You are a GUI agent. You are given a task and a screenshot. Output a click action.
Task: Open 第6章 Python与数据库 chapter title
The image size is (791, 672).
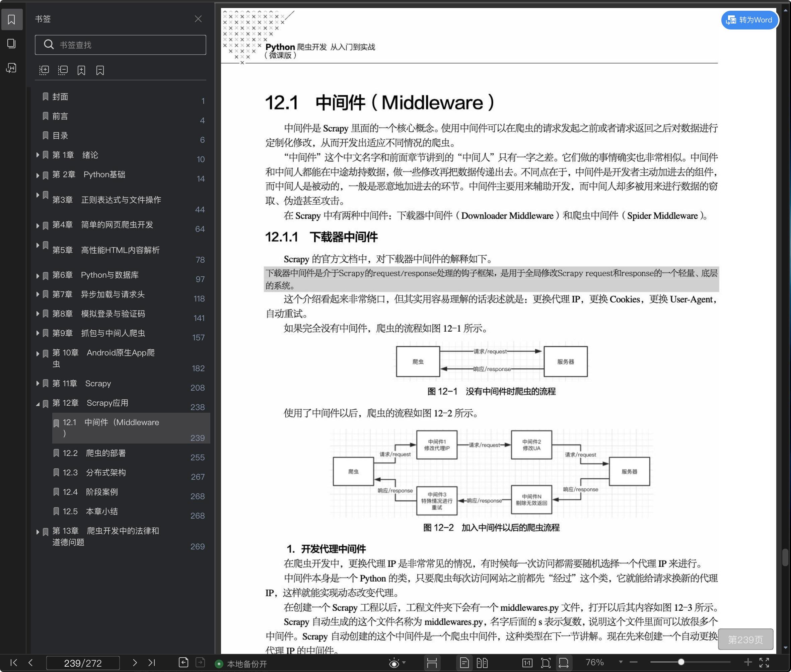click(95, 275)
